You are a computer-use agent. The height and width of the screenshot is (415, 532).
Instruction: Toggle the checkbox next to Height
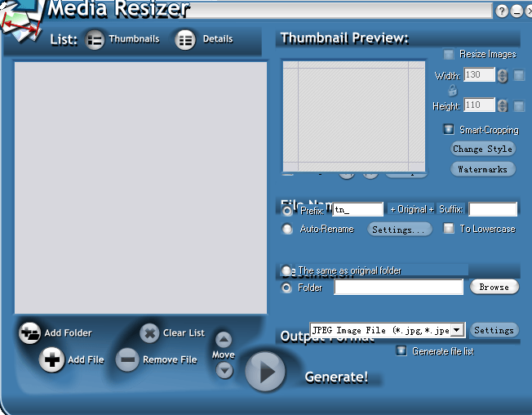point(519,106)
